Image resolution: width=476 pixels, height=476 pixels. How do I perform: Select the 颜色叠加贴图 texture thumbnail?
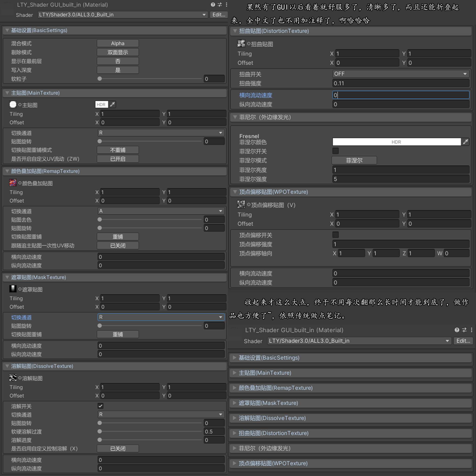tap(13, 183)
